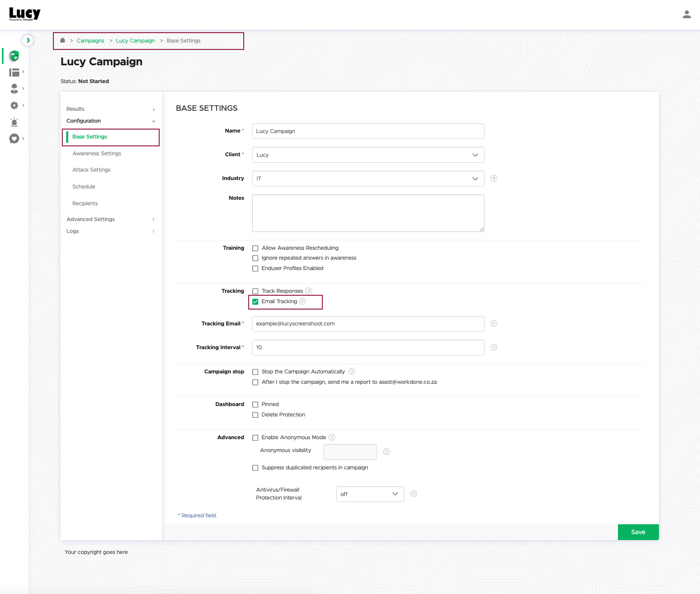The image size is (700, 594).
Task: Check Ignore repeated answers in awareness
Action: click(255, 258)
